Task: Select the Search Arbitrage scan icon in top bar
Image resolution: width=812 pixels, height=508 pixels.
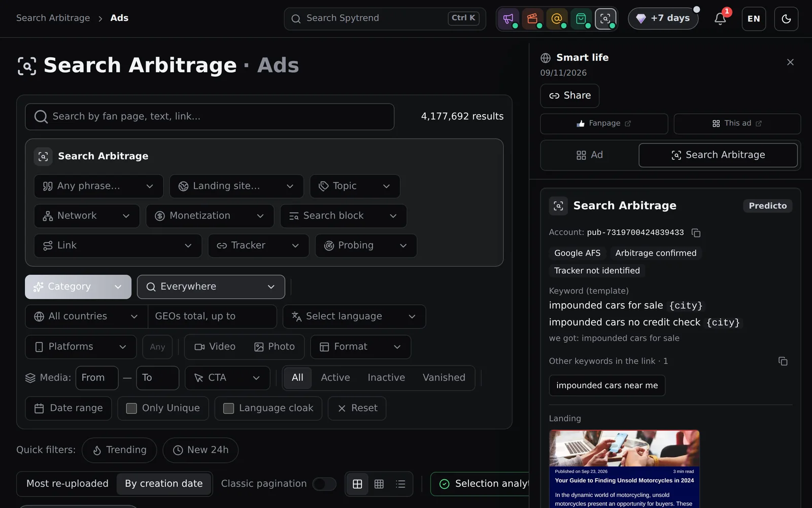Action: 605,19
